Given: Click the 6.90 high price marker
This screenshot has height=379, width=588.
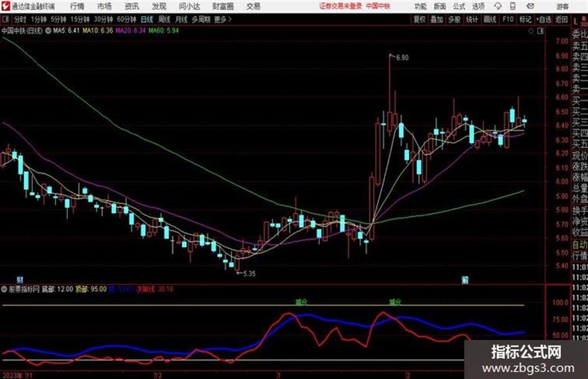Looking at the screenshot, I should (x=403, y=58).
